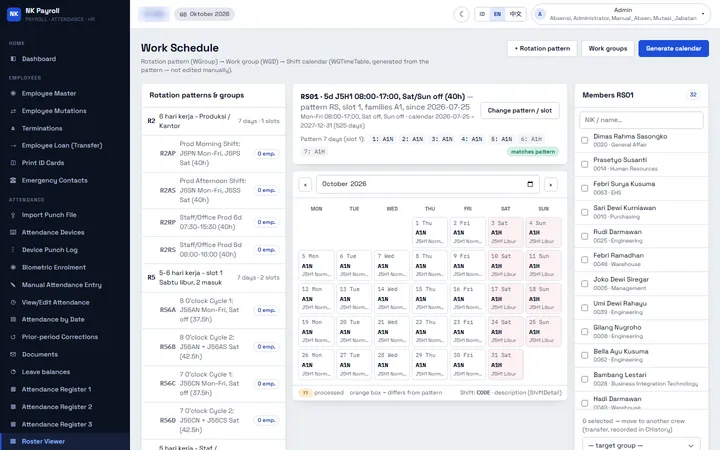
Task: Check Gilang Nugroho checkbox
Action: coord(585,332)
